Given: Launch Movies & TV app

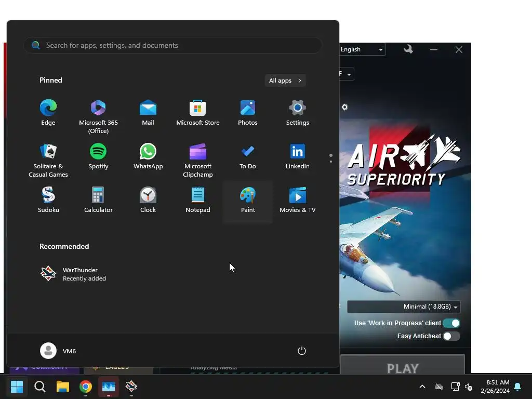Looking at the screenshot, I should [297, 200].
